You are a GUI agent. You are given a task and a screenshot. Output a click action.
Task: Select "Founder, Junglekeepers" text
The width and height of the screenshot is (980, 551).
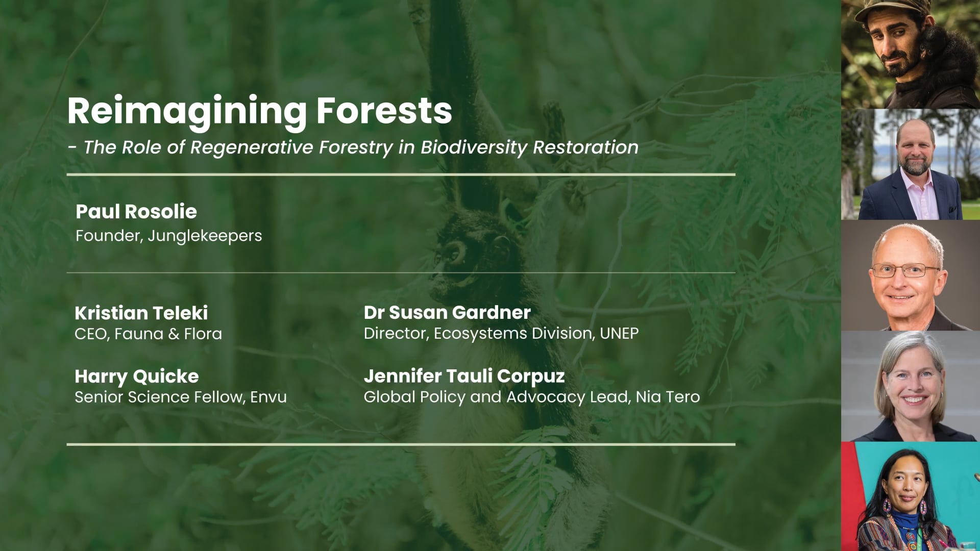pos(168,236)
